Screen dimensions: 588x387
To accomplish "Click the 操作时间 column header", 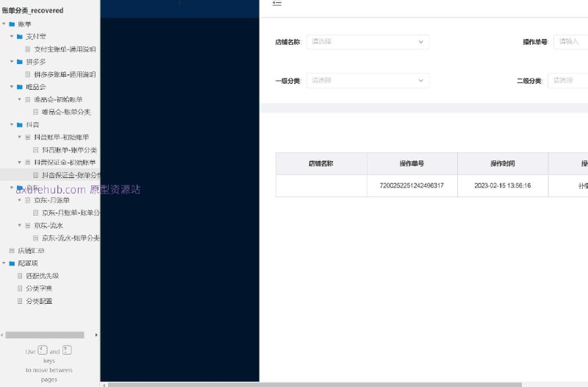I will 503,163.
